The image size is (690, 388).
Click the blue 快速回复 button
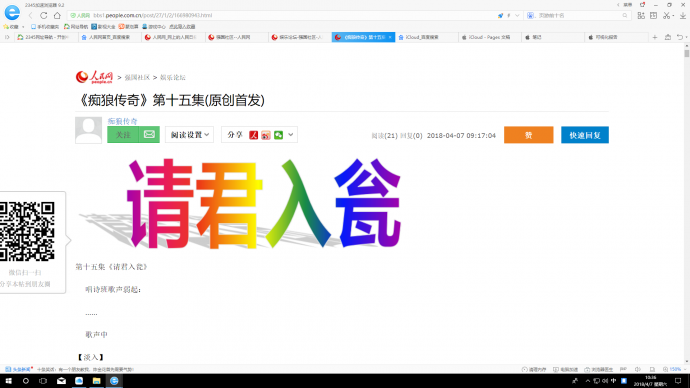(585, 135)
